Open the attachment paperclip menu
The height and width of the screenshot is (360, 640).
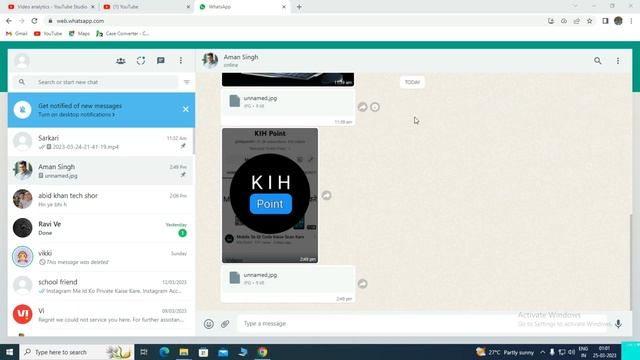click(x=225, y=324)
